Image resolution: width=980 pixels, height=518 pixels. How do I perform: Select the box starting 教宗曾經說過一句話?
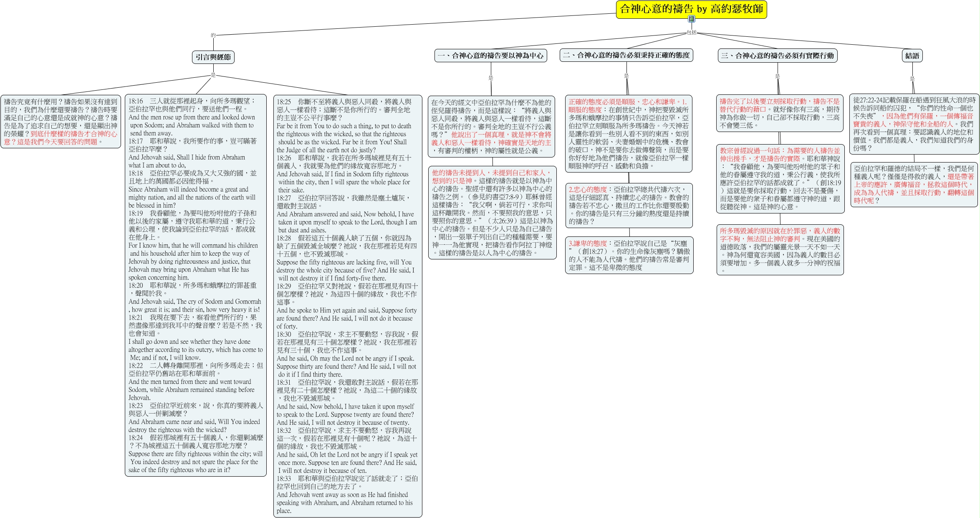point(780,178)
